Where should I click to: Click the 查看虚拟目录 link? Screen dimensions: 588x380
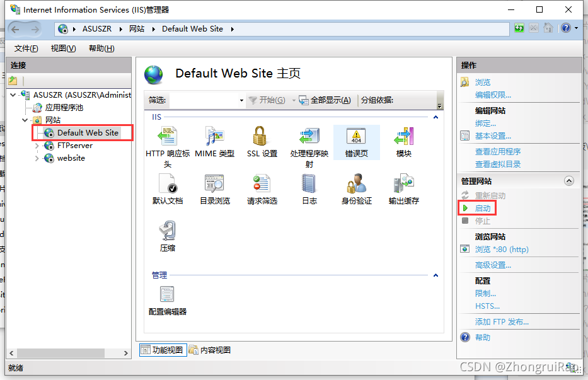tap(498, 164)
